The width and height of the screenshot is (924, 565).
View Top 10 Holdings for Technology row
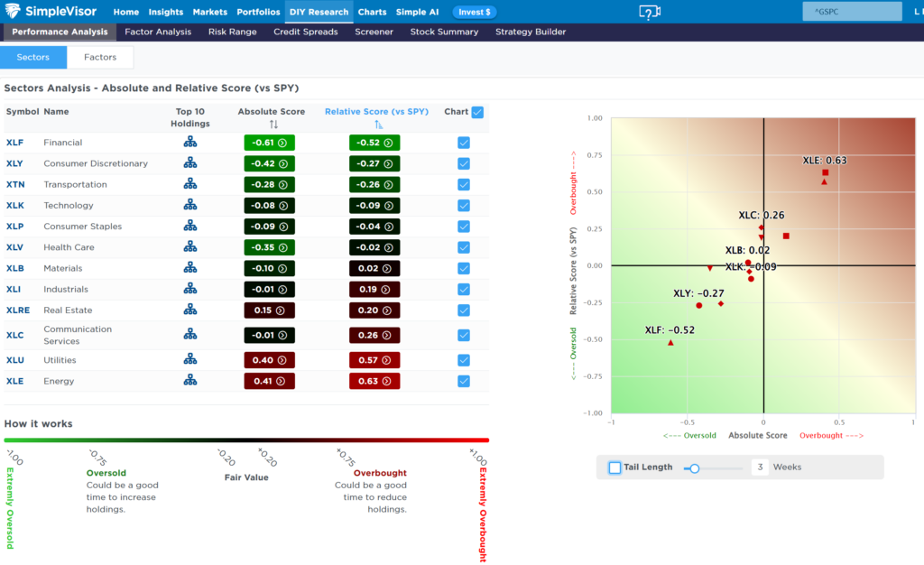(x=189, y=206)
